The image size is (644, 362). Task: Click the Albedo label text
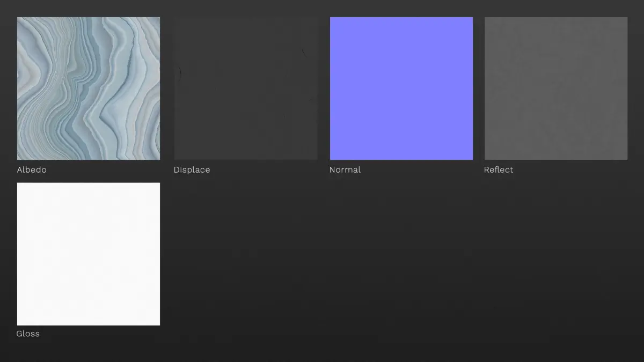click(32, 169)
